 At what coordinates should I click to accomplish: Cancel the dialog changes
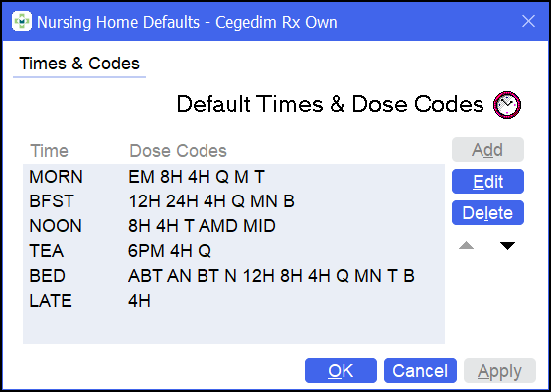click(x=420, y=371)
